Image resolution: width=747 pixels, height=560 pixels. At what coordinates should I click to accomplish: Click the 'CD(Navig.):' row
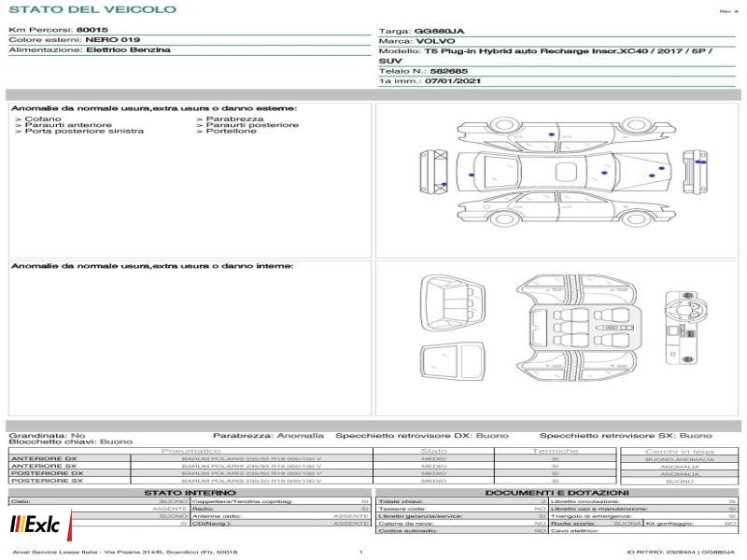281,524
